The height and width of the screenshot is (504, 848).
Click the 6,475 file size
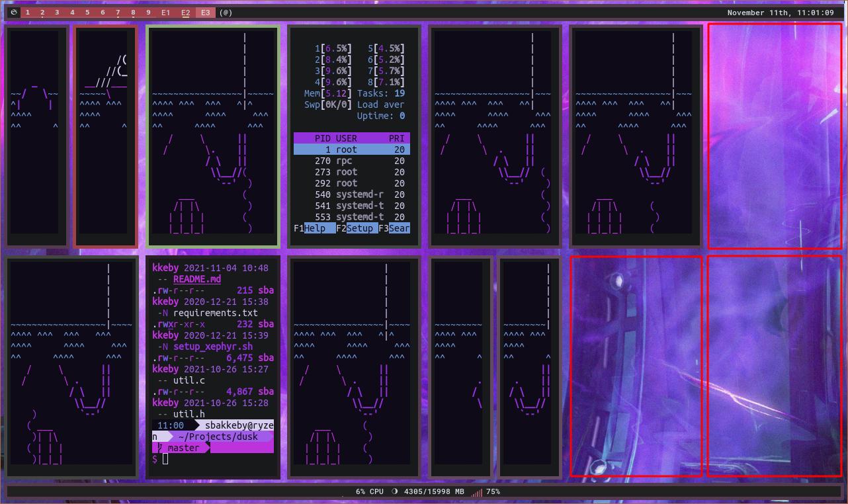pos(239,358)
